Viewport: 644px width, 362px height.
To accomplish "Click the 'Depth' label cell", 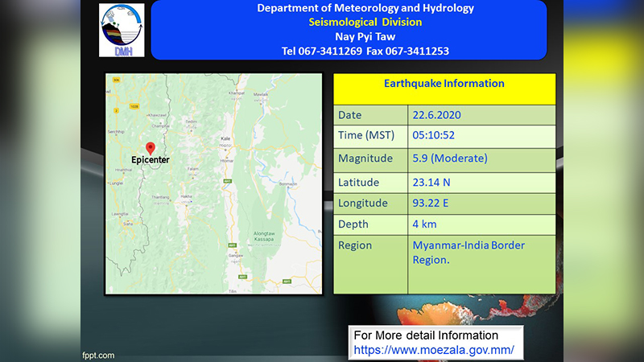I will [x=370, y=224].
